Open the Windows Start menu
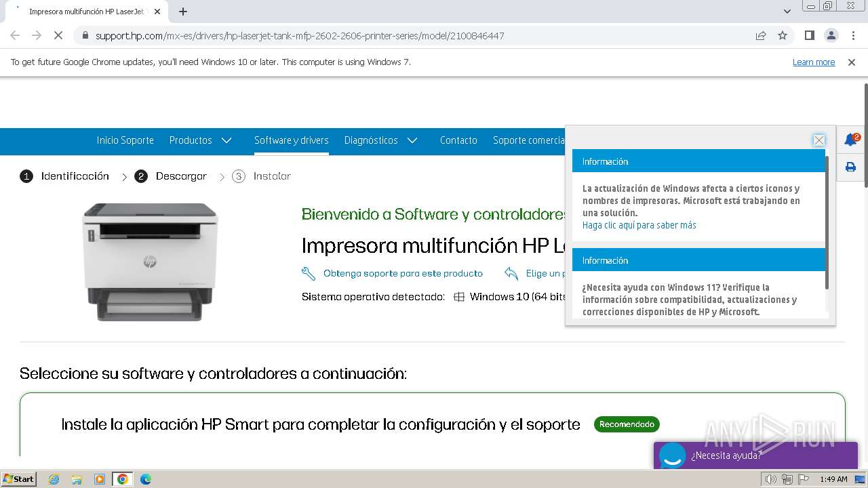Viewport: 868px width, 488px height. click(19, 479)
